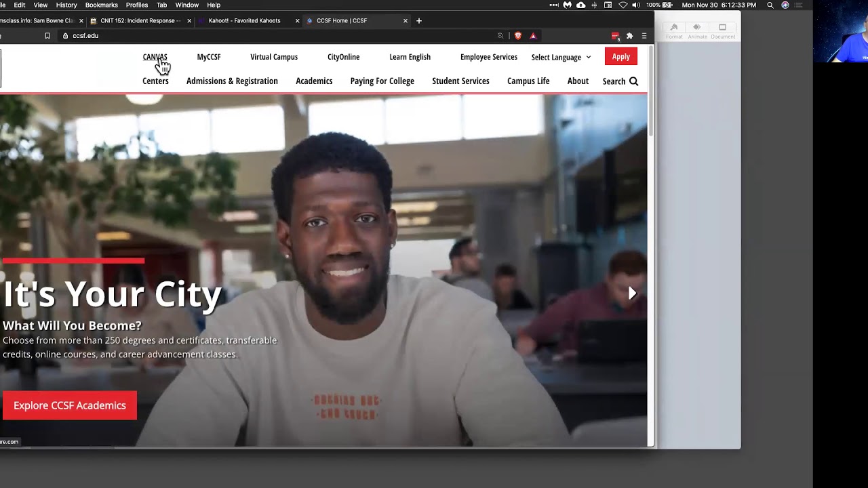Viewport: 868px width, 488px height.
Task: Open the Extensions puzzle-piece icon
Action: coord(629,36)
